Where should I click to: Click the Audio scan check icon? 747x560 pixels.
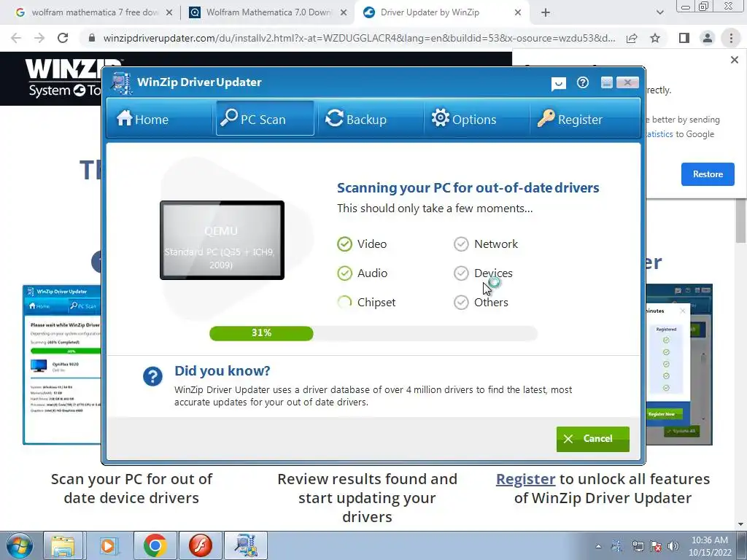(x=344, y=273)
